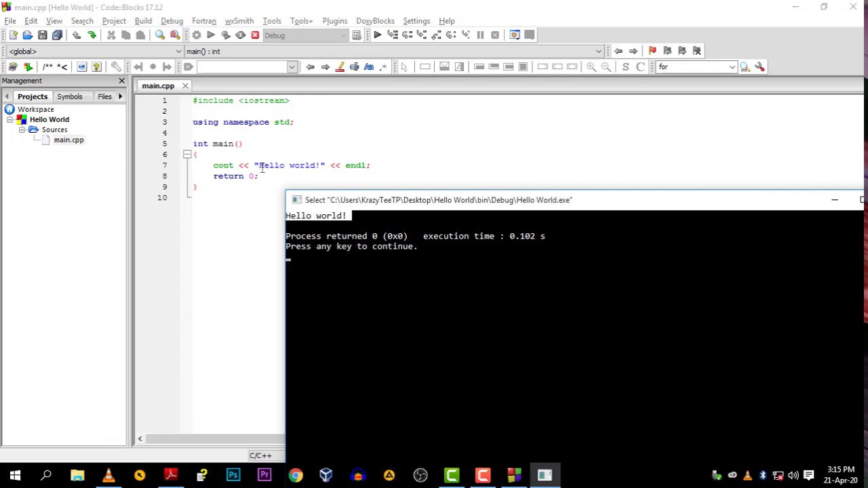Open the 'for' search combo box dropdown
The width and height of the screenshot is (868, 488).
pyautogui.click(x=732, y=67)
